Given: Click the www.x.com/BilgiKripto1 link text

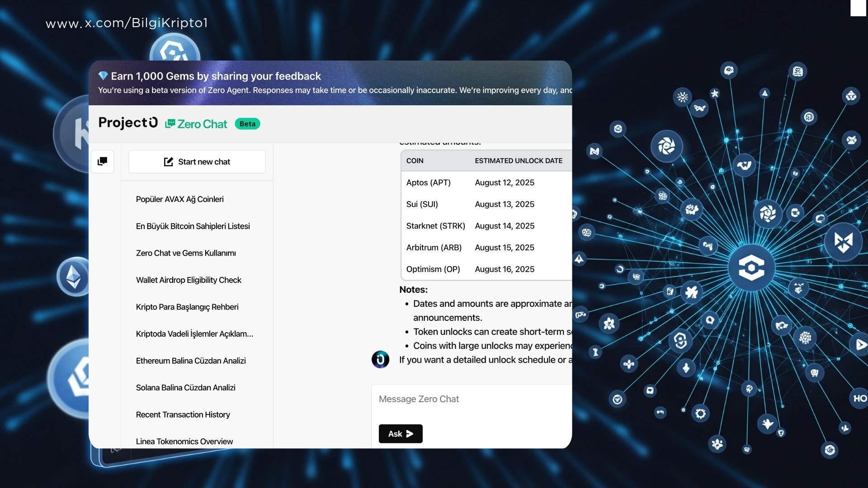Looking at the screenshot, I should [127, 23].
